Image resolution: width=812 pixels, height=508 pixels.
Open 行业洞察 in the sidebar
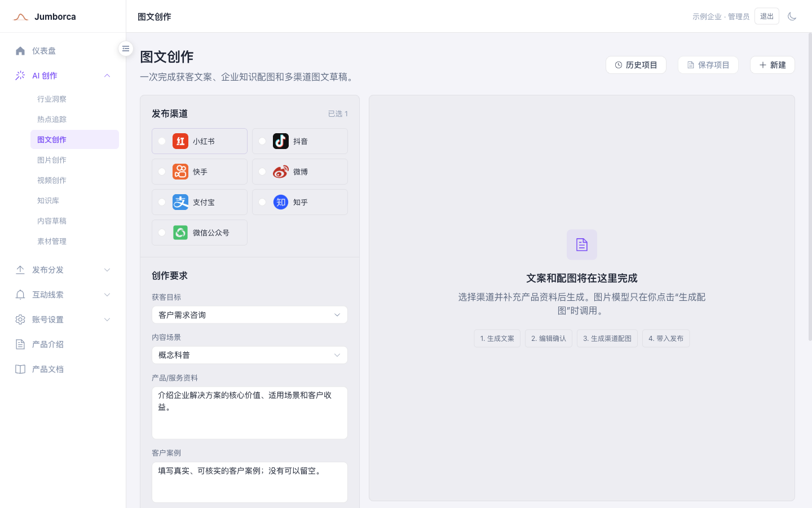(74, 99)
